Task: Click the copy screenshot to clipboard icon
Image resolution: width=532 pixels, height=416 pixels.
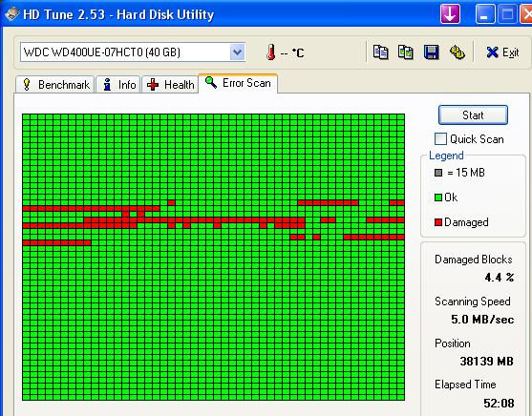Action: tap(405, 52)
